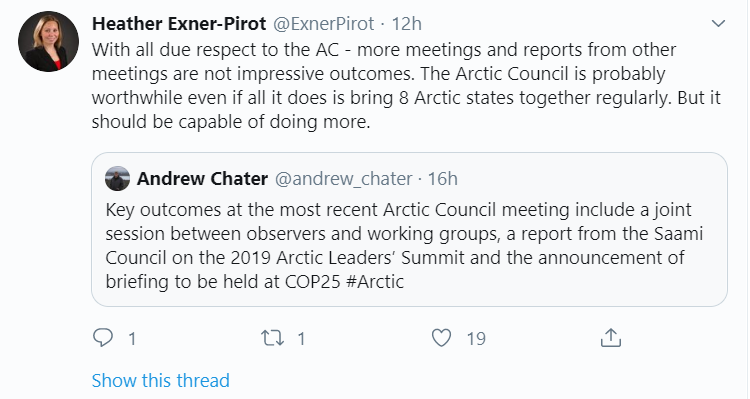750x399 pixels.
Task: Click the 12h timestamp of the tweet
Action: coord(407,23)
